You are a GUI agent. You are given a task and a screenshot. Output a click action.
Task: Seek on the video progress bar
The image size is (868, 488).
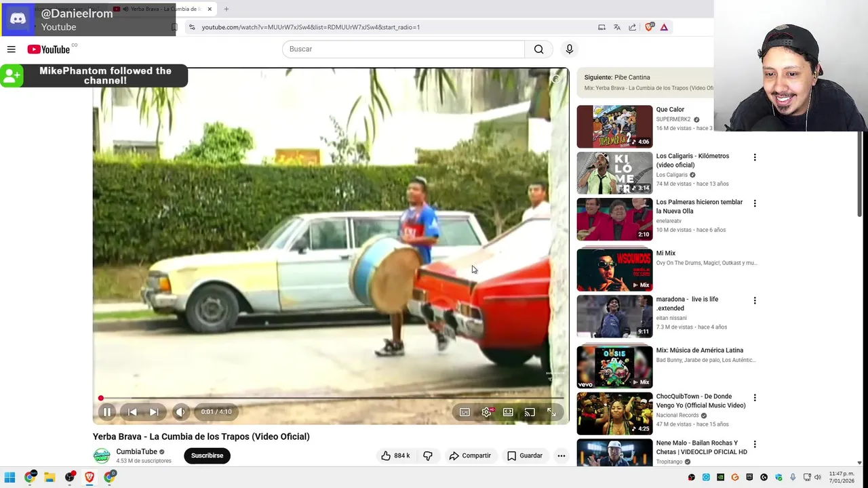click(x=332, y=399)
